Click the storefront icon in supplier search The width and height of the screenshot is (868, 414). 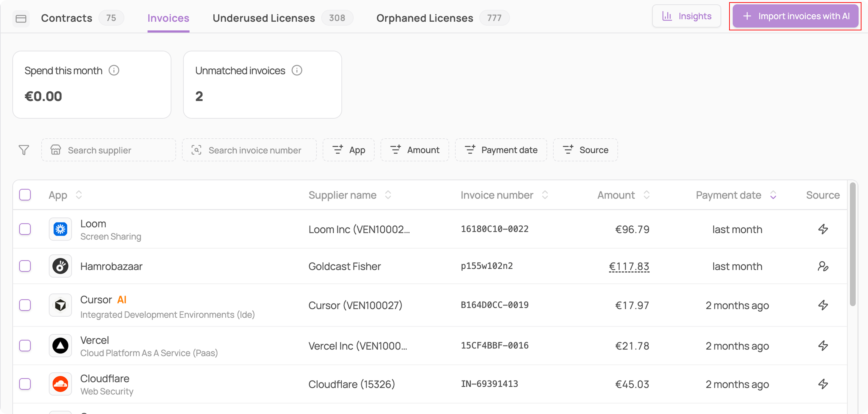coord(56,150)
